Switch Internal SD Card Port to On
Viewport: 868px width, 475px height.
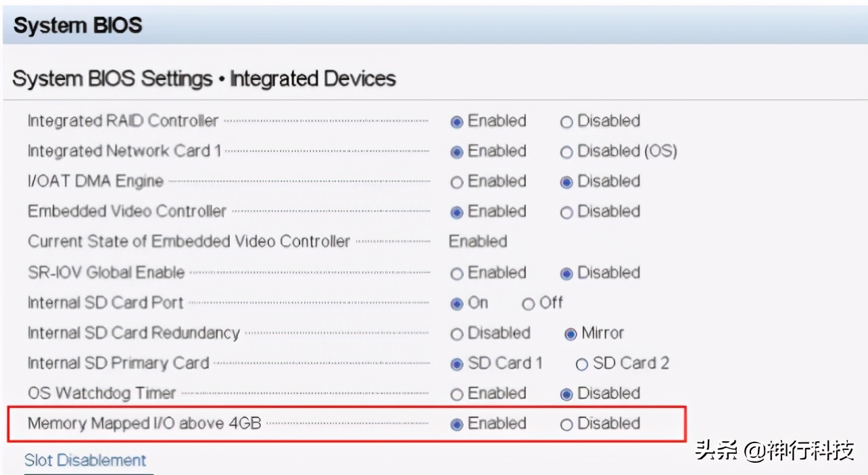pos(457,304)
